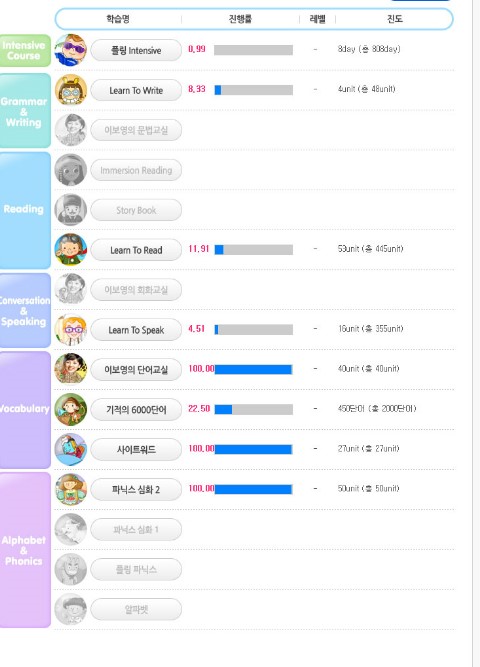
Task: Click the Learn To Read pilot icon
Action: pos(71,250)
